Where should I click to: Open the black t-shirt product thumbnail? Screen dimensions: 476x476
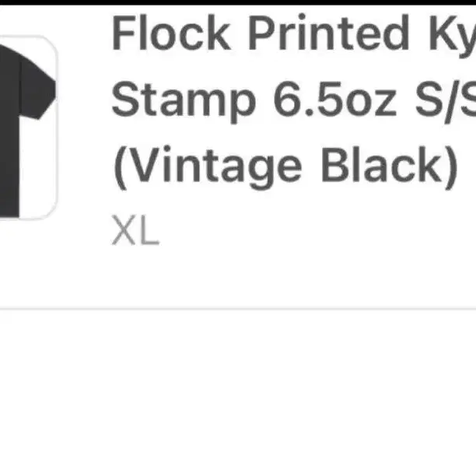pyautogui.click(x=28, y=127)
